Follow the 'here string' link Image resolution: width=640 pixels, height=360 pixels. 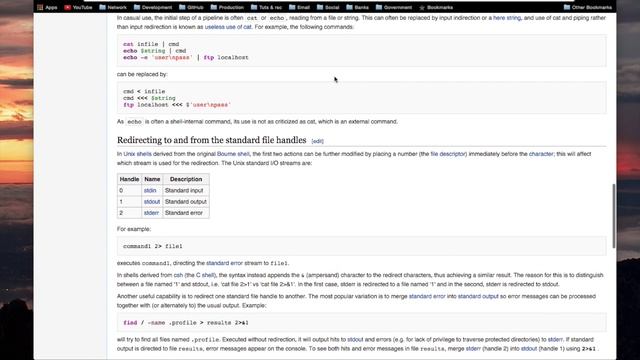[x=507, y=18]
